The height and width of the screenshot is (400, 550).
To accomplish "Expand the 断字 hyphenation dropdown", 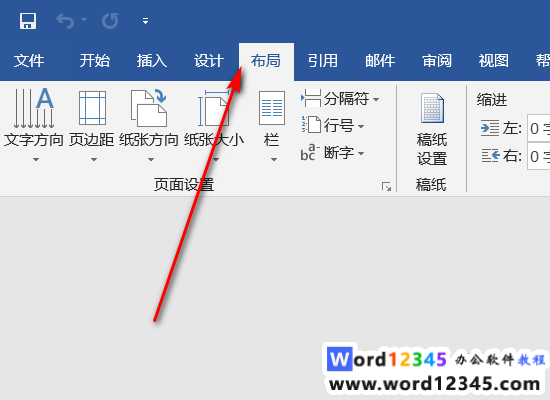I will pyautogui.click(x=333, y=153).
